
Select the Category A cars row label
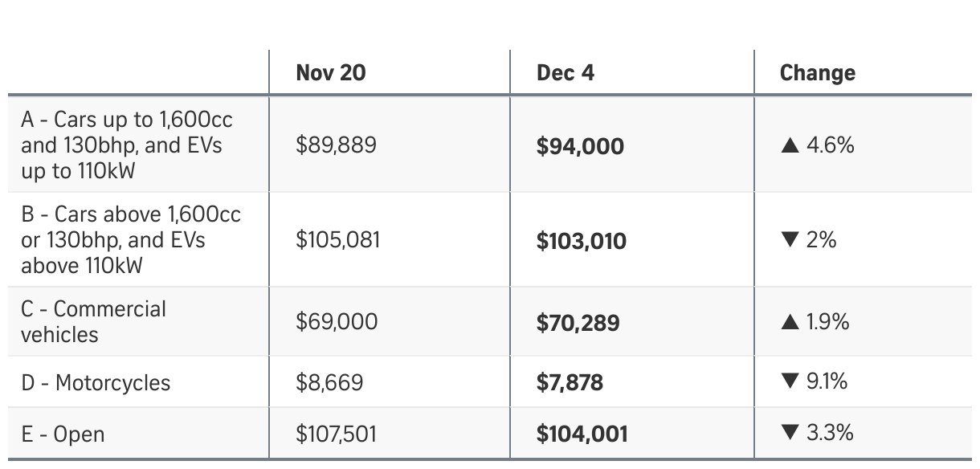click(126, 145)
